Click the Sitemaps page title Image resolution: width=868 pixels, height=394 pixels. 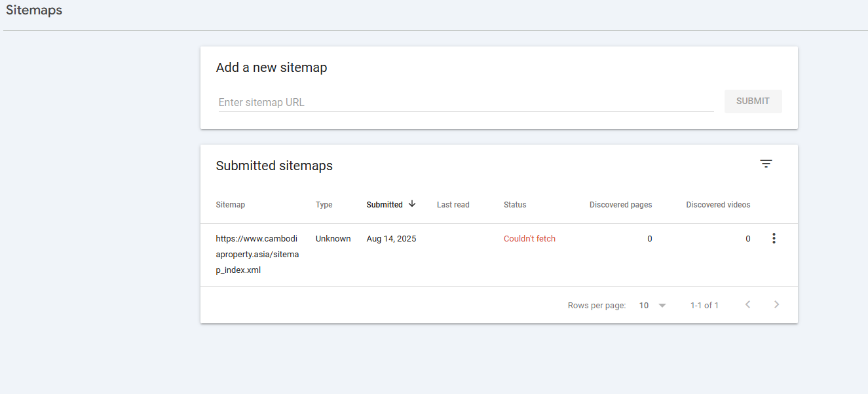[34, 10]
